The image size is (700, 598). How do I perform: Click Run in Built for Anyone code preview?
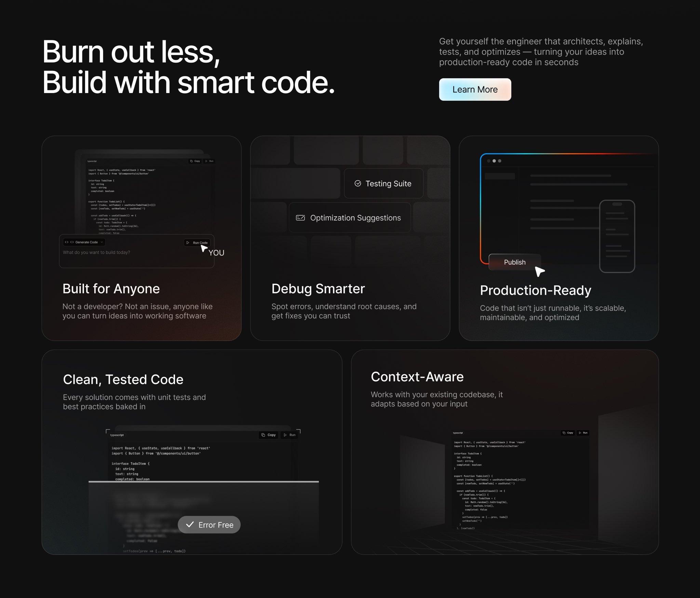tap(209, 161)
